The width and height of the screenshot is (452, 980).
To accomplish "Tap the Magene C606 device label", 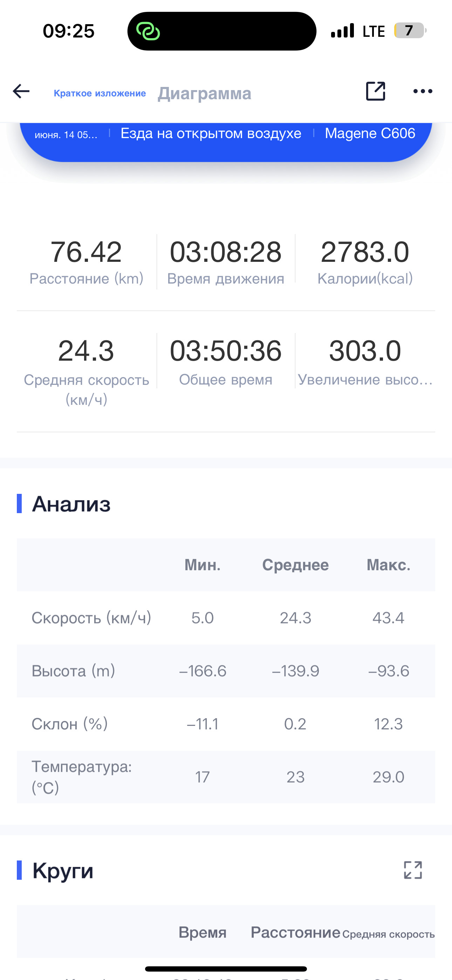I will pos(370,133).
